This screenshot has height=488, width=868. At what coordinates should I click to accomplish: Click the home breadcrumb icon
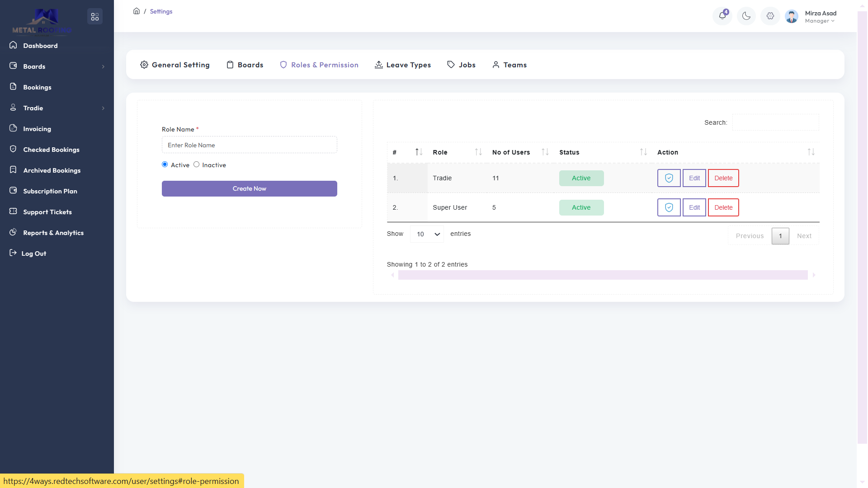coord(137,11)
